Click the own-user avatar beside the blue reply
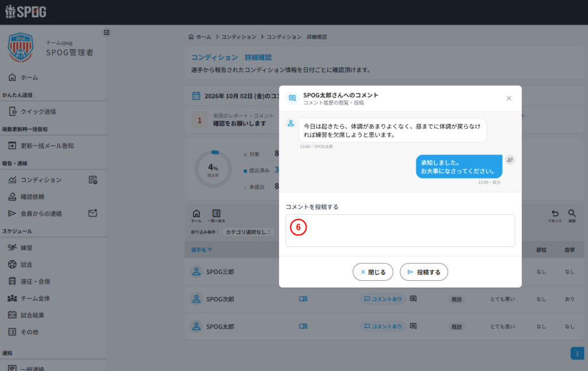The image size is (588, 371). tap(510, 160)
